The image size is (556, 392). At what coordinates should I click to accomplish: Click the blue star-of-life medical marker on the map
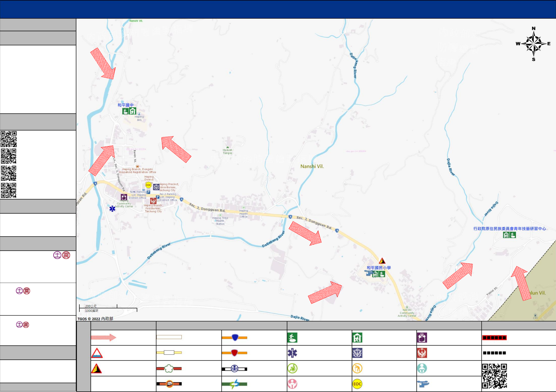coord(112,209)
